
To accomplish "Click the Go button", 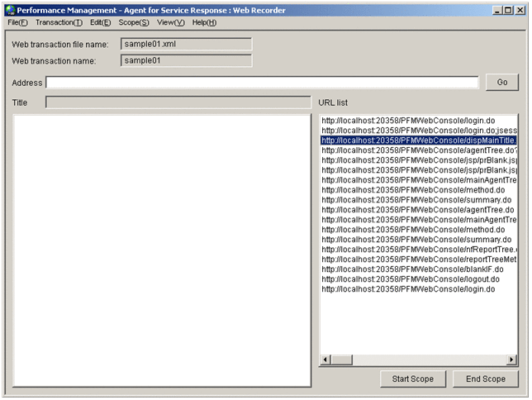I will pos(501,82).
